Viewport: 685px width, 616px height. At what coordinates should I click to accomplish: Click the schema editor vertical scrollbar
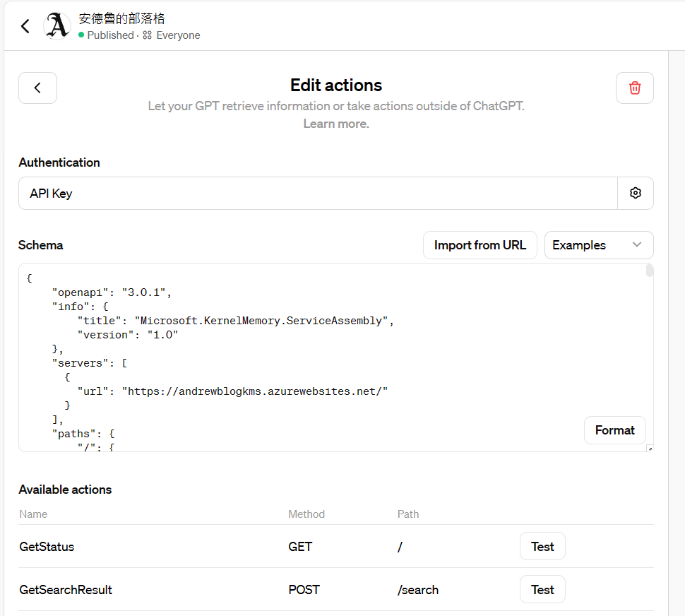click(650, 271)
